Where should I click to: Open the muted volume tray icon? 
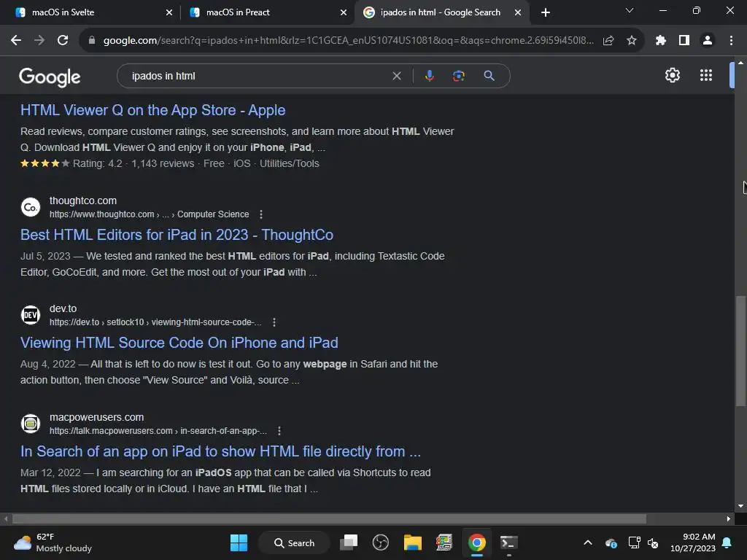point(653,542)
